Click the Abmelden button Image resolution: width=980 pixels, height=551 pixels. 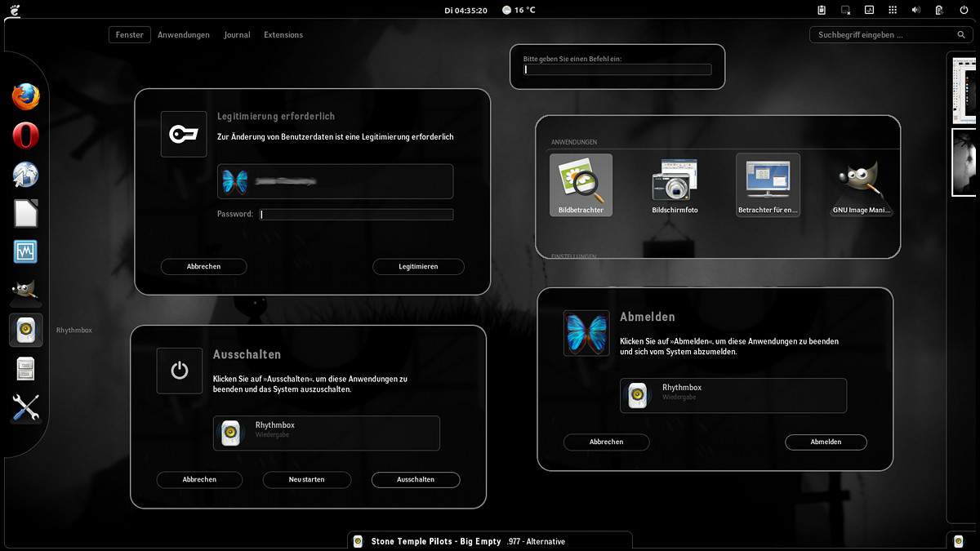(x=826, y=442)
